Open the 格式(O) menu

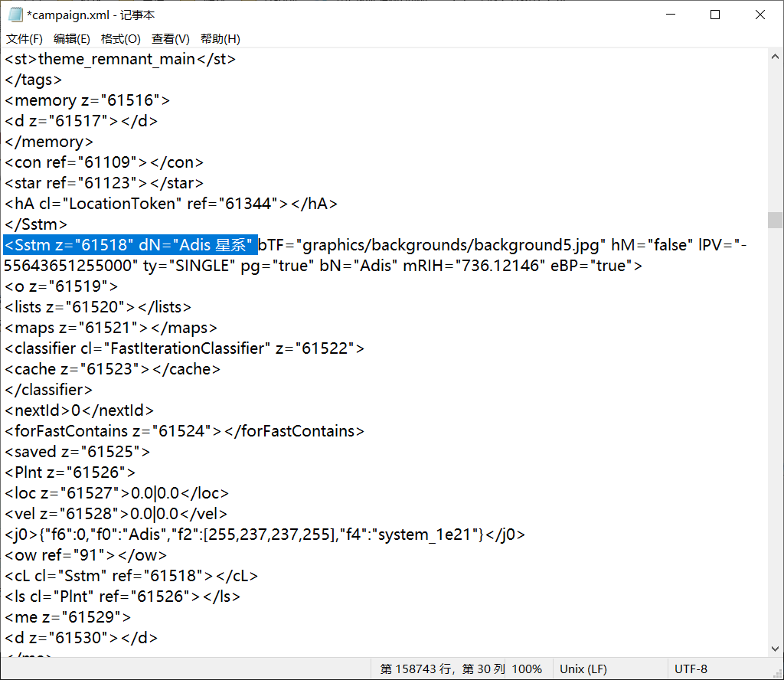click(121, 39)
